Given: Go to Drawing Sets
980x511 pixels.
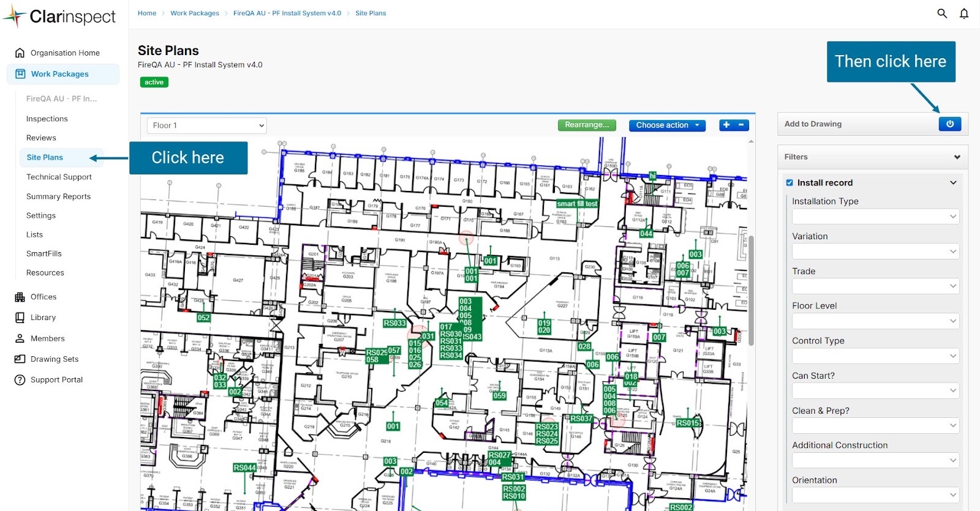Looking at the screenshot, I should pyautogui.click(x=55, y=359).
